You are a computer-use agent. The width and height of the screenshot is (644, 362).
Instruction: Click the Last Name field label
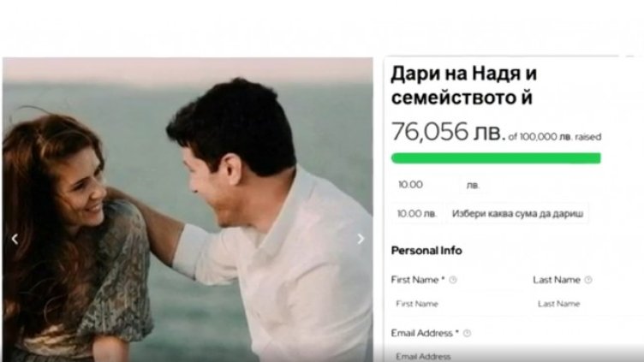click(556, 280)
